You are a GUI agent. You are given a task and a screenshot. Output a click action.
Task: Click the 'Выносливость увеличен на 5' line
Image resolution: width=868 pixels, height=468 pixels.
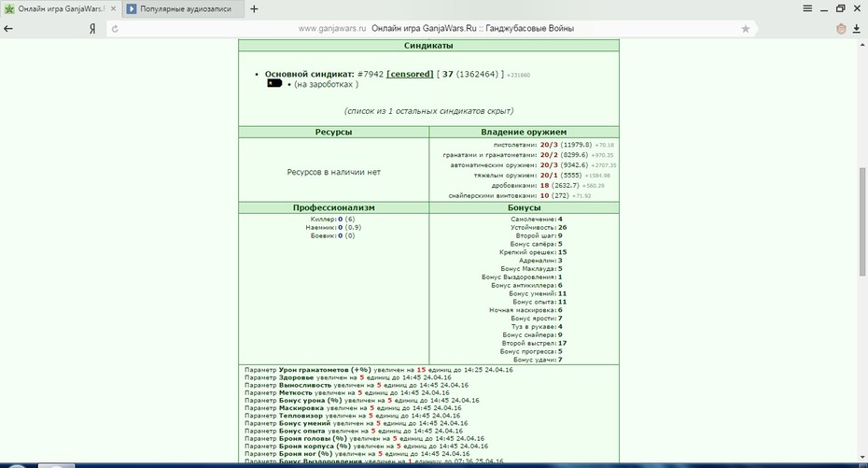(x=357, y=386)
